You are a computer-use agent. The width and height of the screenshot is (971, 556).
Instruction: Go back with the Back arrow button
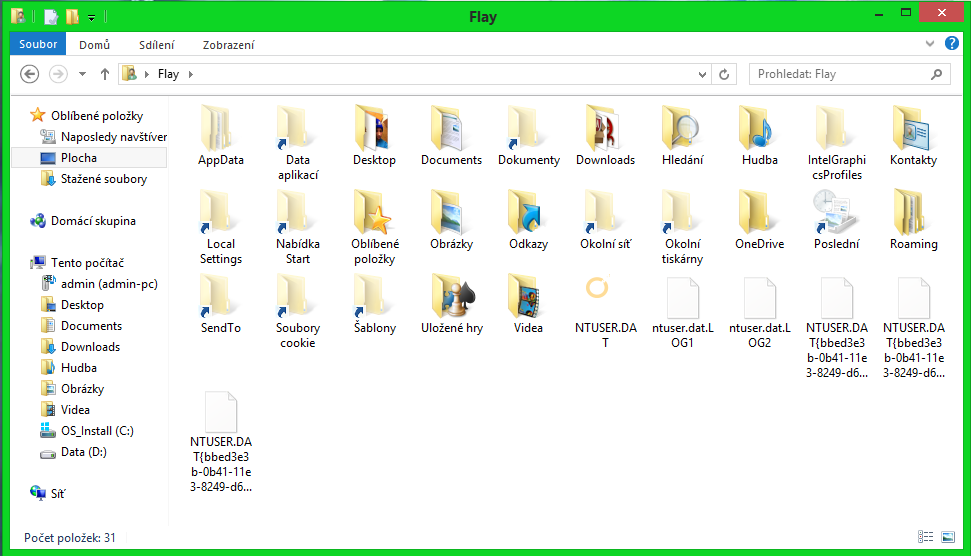(x=30, y=74)
